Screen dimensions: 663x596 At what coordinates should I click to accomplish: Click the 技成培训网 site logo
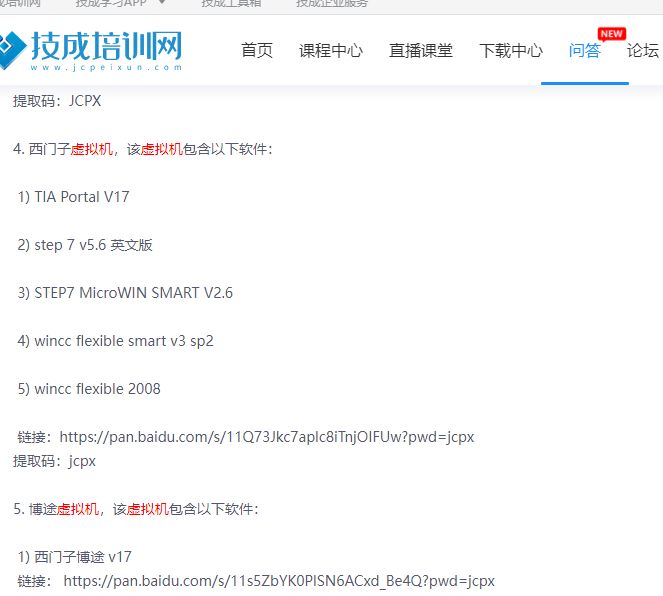[x=91, y=50]
